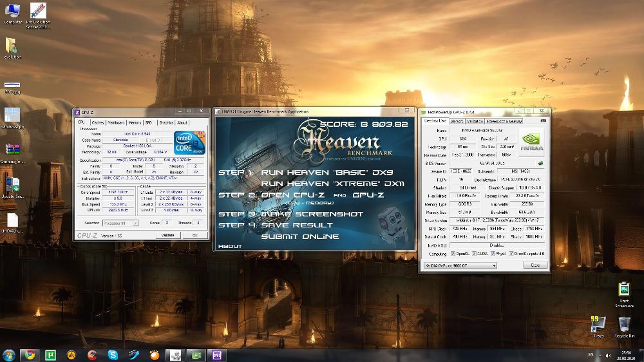This screenshot has width=644, height=362.
Task: Switch to the Memory tab in CPU-Z
Action: [x=135, y=122]
